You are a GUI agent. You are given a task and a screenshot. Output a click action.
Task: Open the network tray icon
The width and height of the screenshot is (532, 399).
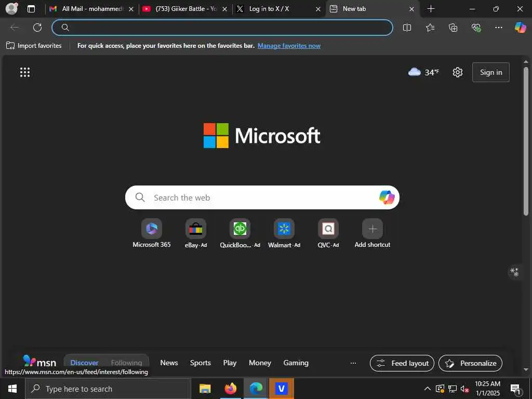coord(453,389)
